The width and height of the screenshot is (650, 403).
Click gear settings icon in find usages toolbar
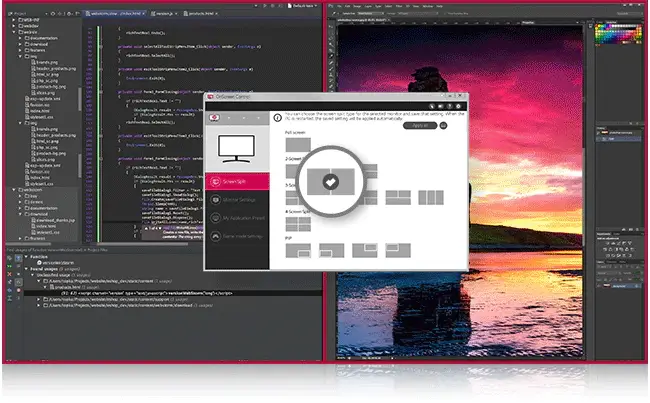pyautogui.click(x=10, y=258)
